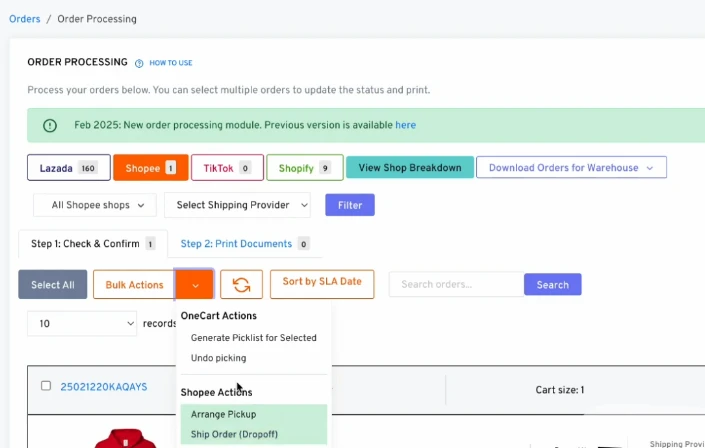
Task: Select the TikTok marketplace tab
Action: pos(227,168)
